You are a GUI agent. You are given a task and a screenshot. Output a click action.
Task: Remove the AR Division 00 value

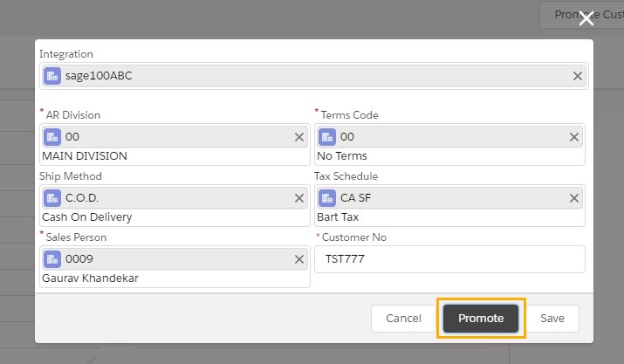299,137
